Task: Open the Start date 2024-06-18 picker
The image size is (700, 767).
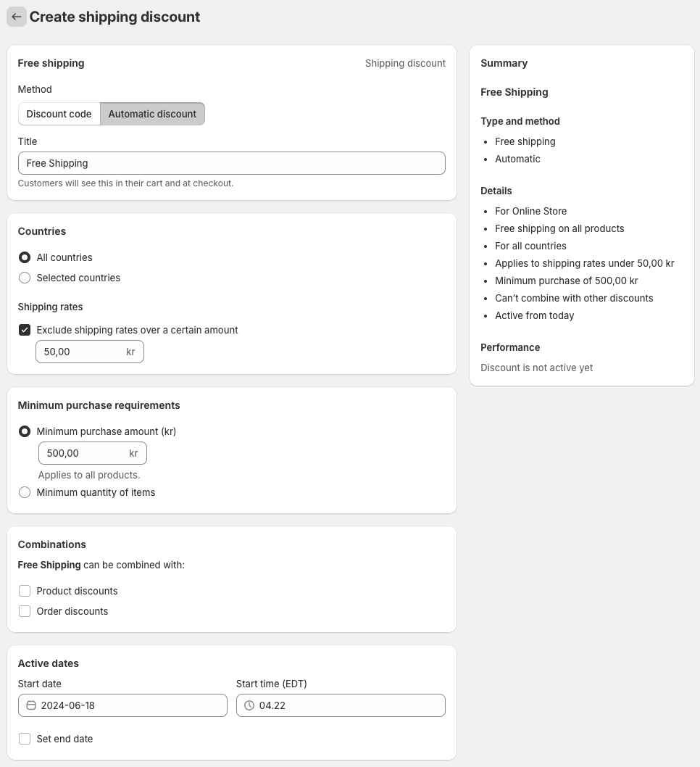Action: [x=122, y=705]
